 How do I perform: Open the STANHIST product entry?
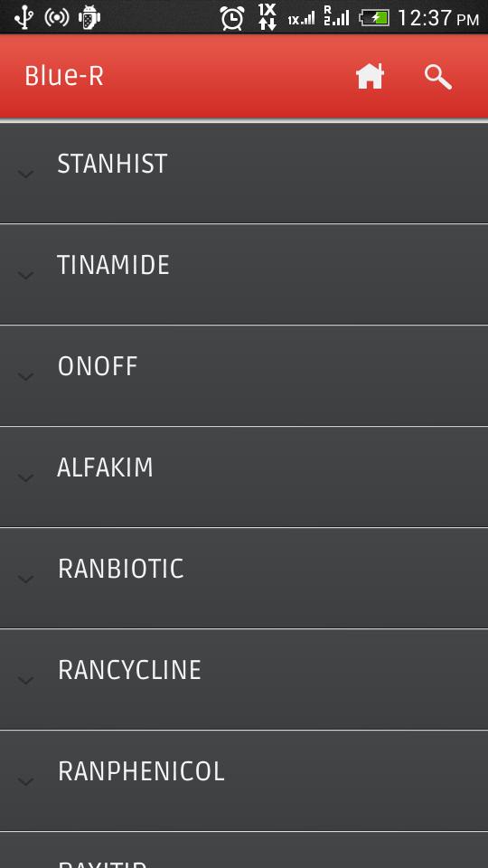pyautogui.click(x=244, y=173)
